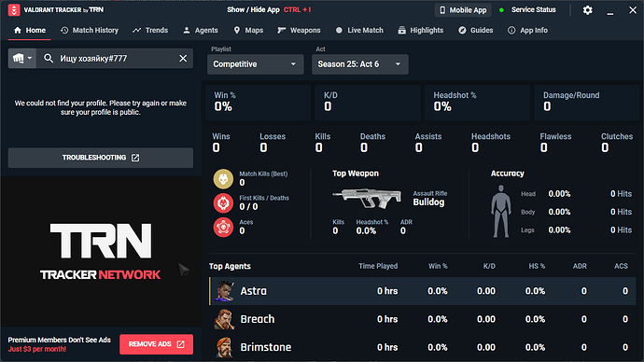Click the Bulldog weapon image
This screenshot has height=362, width=644.
pyautogui.click(x=367, y=198)
